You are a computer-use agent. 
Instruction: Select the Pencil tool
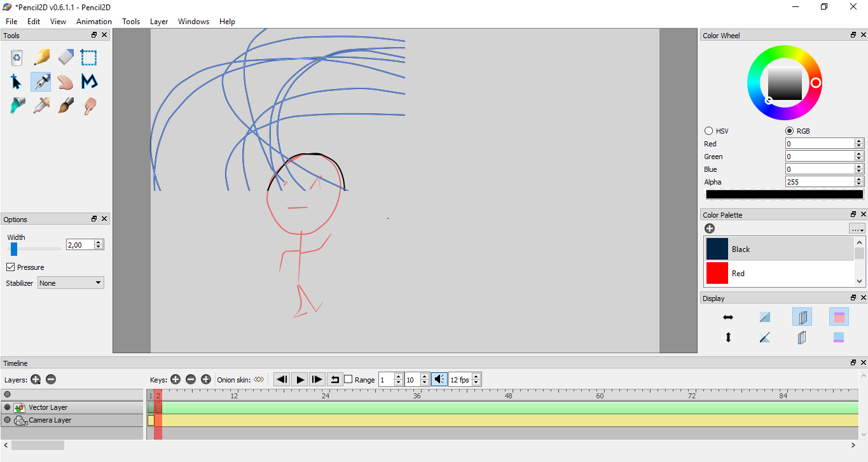pos(41,58)
